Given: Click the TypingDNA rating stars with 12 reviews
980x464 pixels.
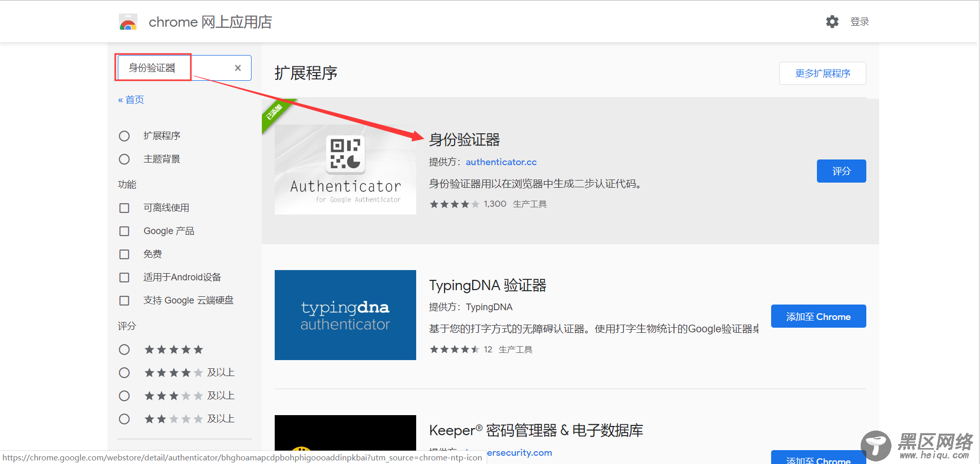Looking at the screenshot, I should click(454, 350).
